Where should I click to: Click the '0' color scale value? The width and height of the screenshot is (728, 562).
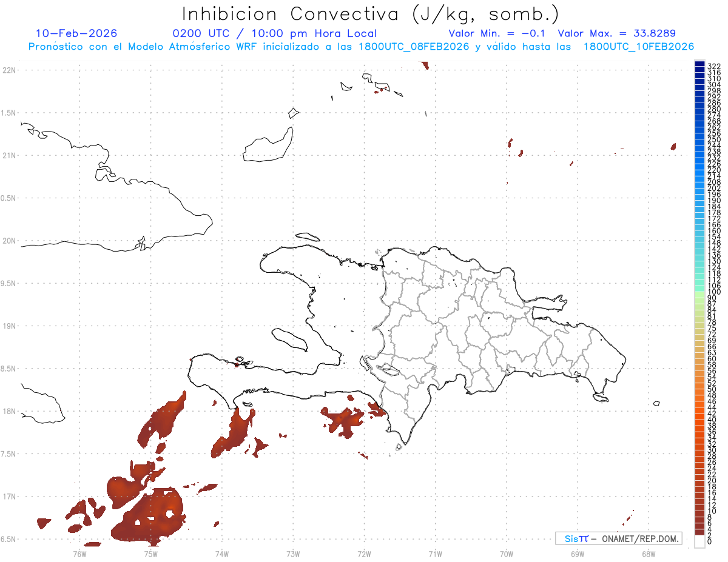(709, 541)
